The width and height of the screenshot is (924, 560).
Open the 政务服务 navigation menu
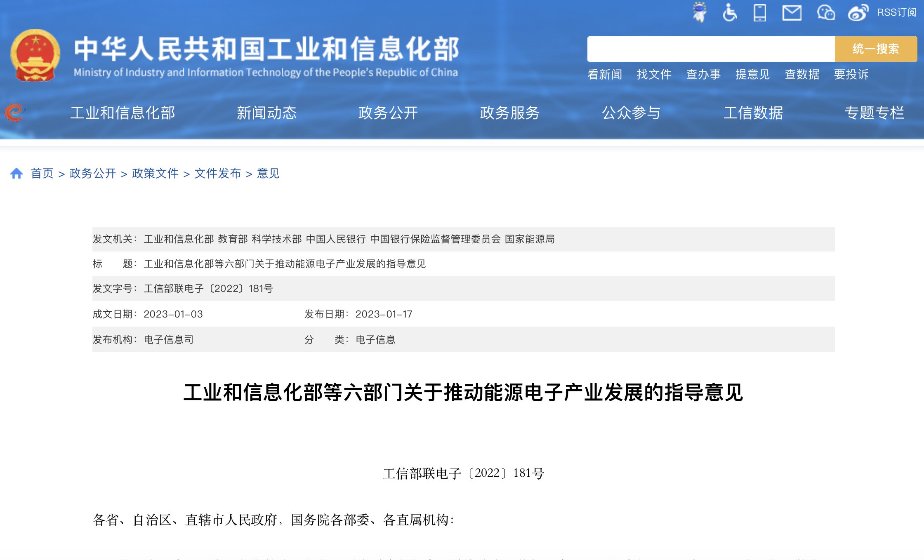[509, 113]
